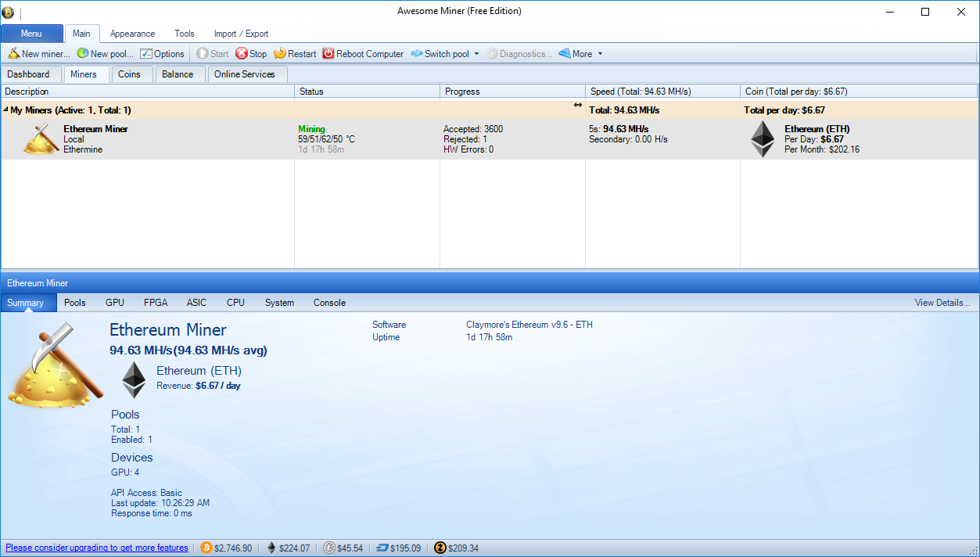The image size is (980, 557).
Task: Click the View Details link
Action: click(942, 303)
